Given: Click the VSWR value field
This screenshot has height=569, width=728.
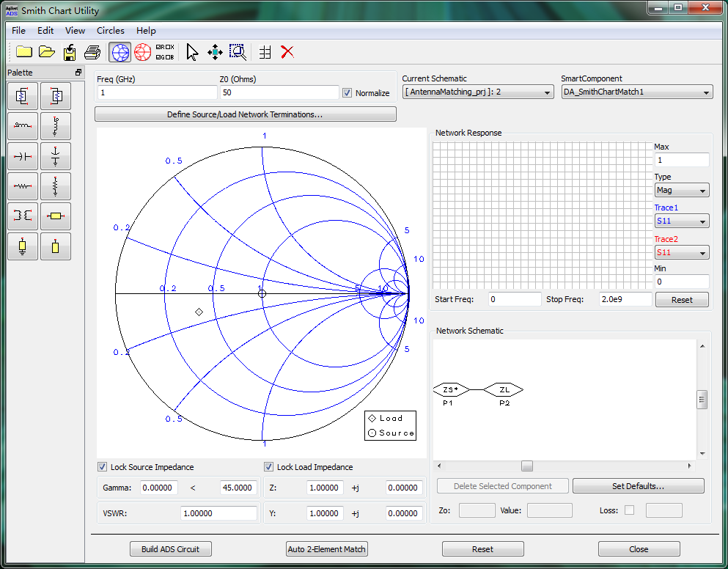Looking at the screenshot, I should 218,513.
